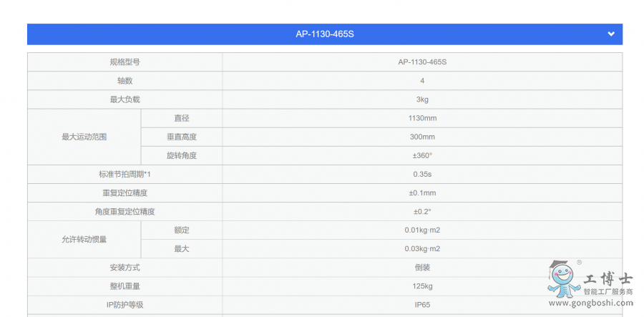Click the 倒装 installation method value
Screen dimensions: 644x317
(x=422, y=267)
